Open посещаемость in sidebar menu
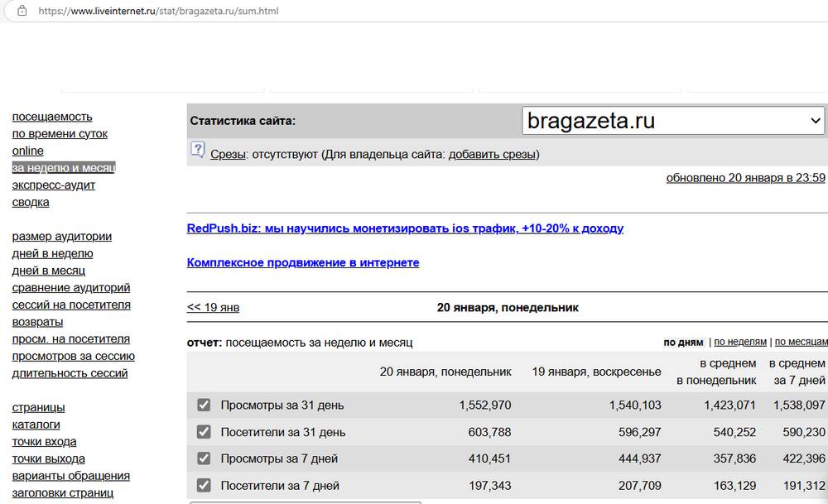 tap(52, 117)
